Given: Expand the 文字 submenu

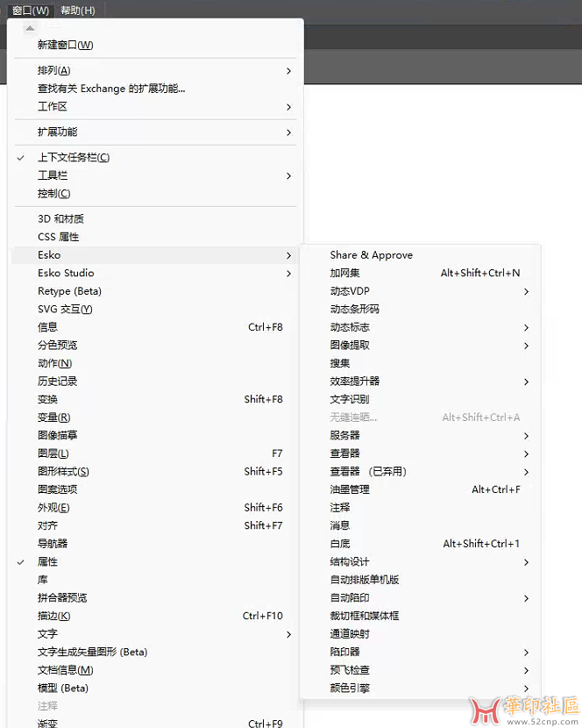Looking at the screenshot, I should [155, 634].
